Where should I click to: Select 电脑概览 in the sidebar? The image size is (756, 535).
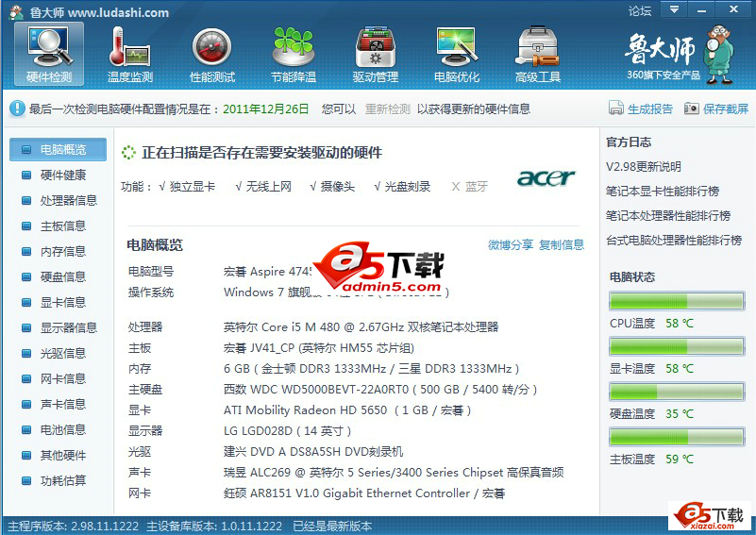[58, 149]
